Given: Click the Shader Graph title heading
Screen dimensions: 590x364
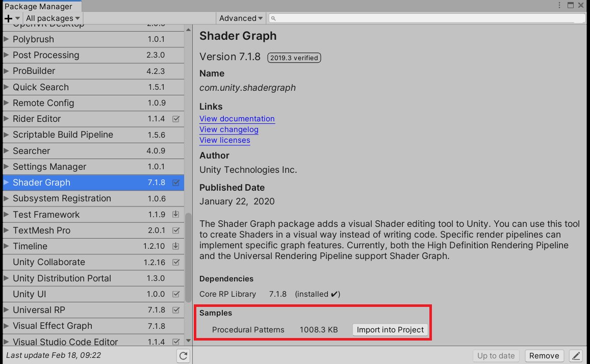Looking at the screenshot, I should point(238,36).
